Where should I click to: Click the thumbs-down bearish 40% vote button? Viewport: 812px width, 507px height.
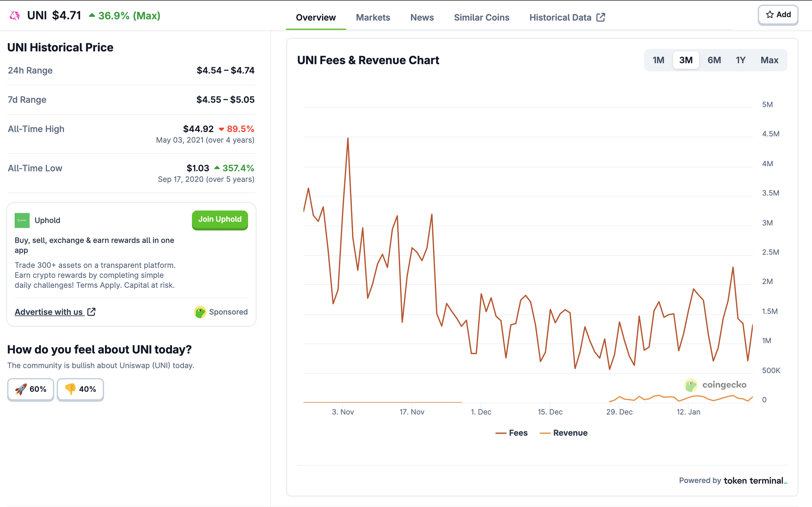[x=80, y=389]
